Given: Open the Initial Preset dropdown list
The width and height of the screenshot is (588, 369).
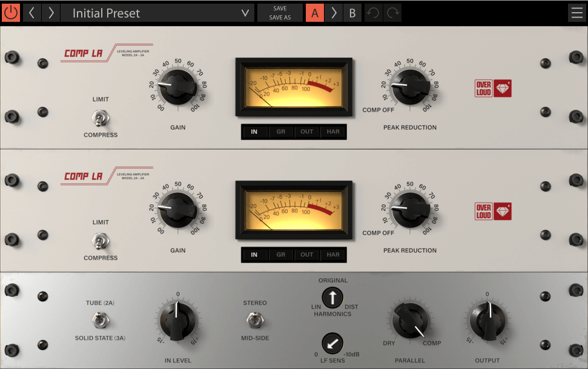Looking at the screenshot, I should [x=158, y=13].
